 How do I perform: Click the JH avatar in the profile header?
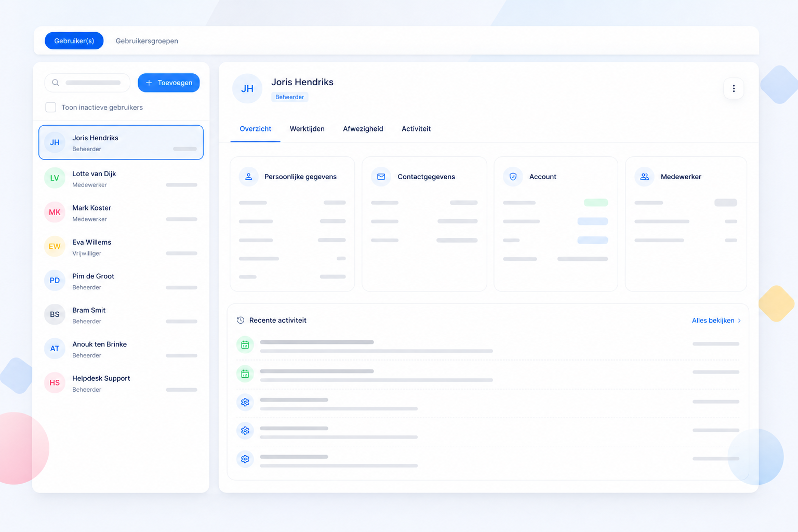pyautogui.click(x=247, y=89)
